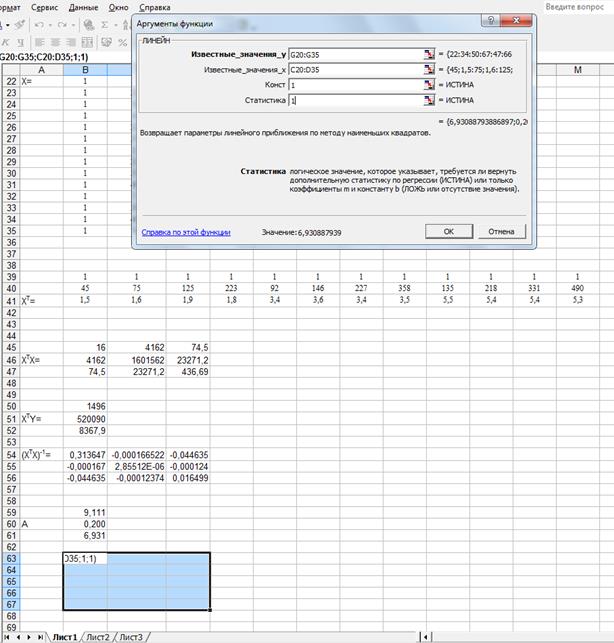Click cell containing 436,69
This screenshot has width=614, height=643.
coord(188,372)
